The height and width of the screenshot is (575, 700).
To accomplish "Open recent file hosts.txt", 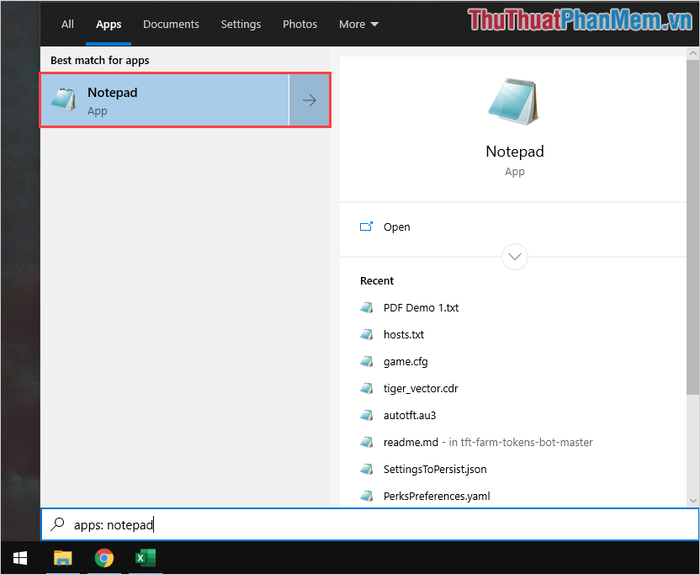I will (403, 334).
